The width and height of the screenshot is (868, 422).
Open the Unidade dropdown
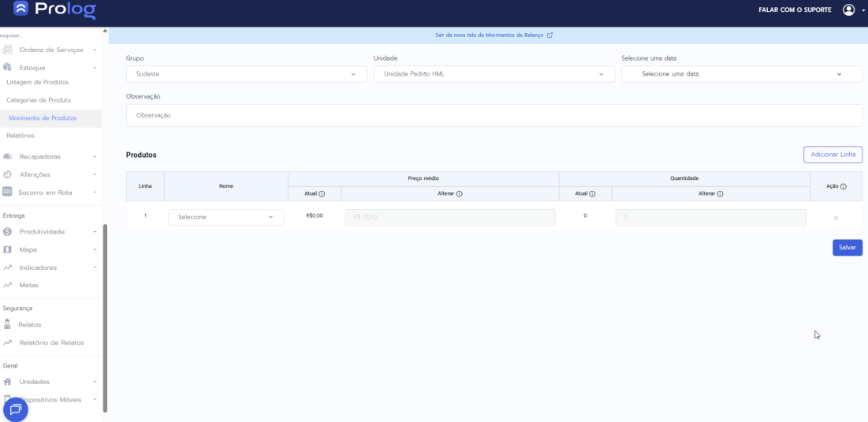(494, 74)
